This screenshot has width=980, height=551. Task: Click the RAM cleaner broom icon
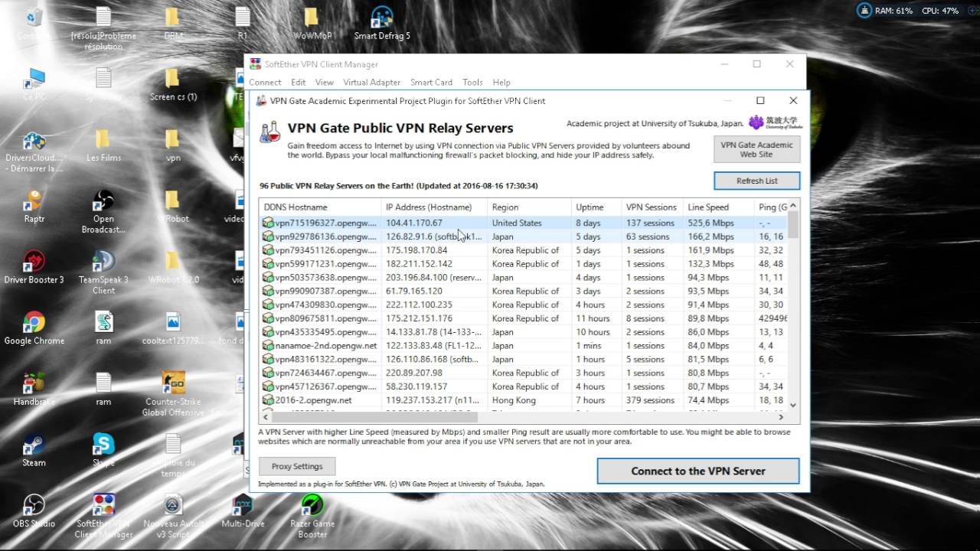pyautogui.click(x=864, y=10)
